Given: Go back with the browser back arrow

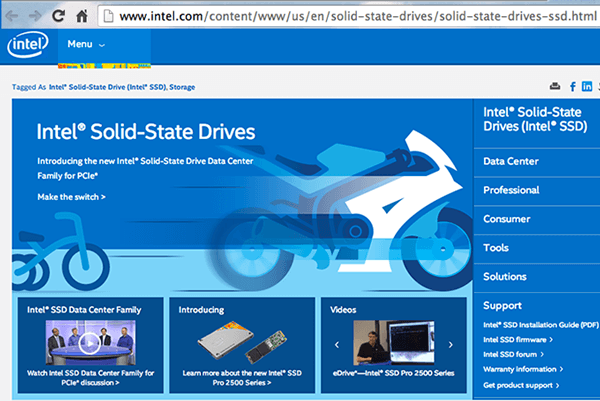Looking at the screenshot, I should [x=12, y=16].
